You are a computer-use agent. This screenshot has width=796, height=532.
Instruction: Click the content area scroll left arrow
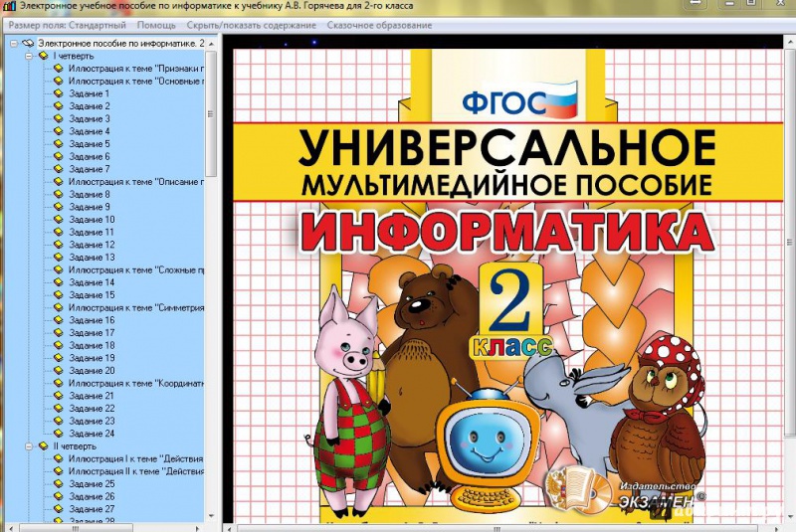(x=230, y=528)
